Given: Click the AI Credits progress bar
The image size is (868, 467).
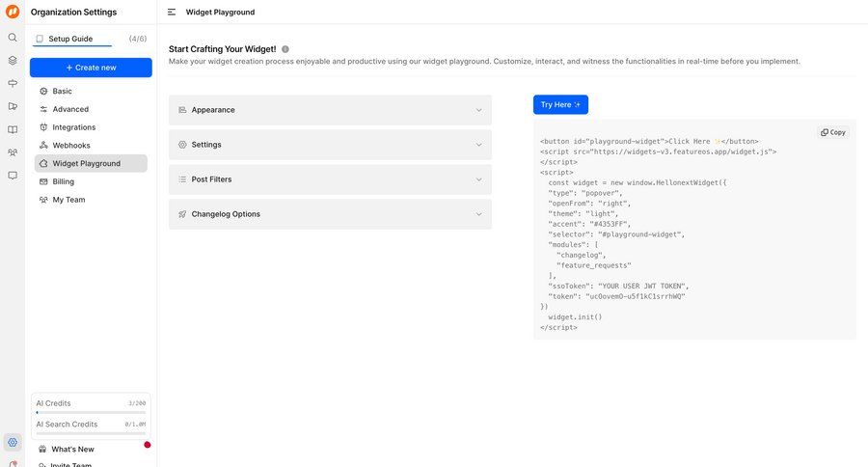Looking at the screenshot, I should pos(91,412).
